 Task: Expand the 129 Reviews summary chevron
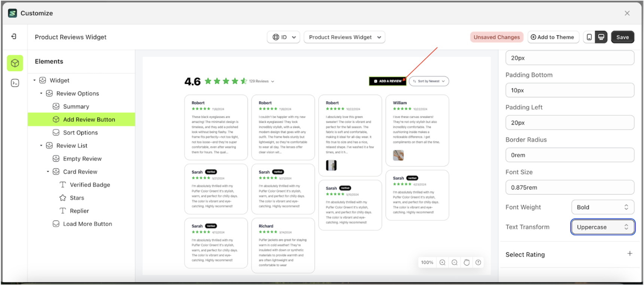click(x=273, y=81)
